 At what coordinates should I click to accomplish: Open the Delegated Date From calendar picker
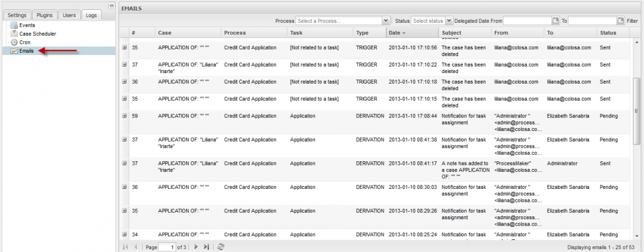point(556,20)
